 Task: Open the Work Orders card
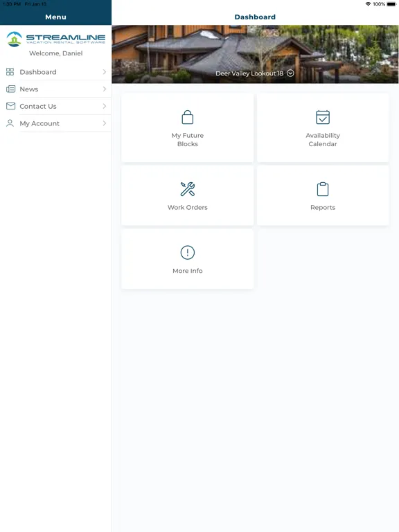tap(187, 195)
